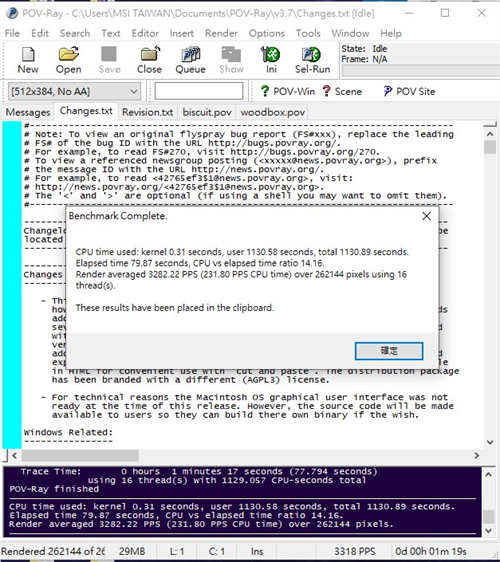Click the 3318 PPS status bar value
Image resolution: width=500 pixels, height=562 pixels.
click(x=354, y=551)
